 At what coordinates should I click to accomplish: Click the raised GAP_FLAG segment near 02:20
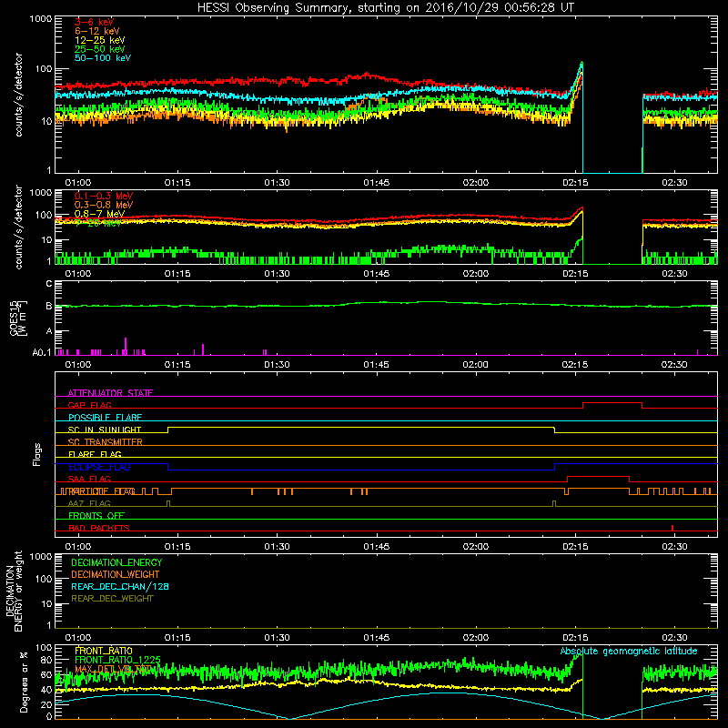click(x=612, y=403)
